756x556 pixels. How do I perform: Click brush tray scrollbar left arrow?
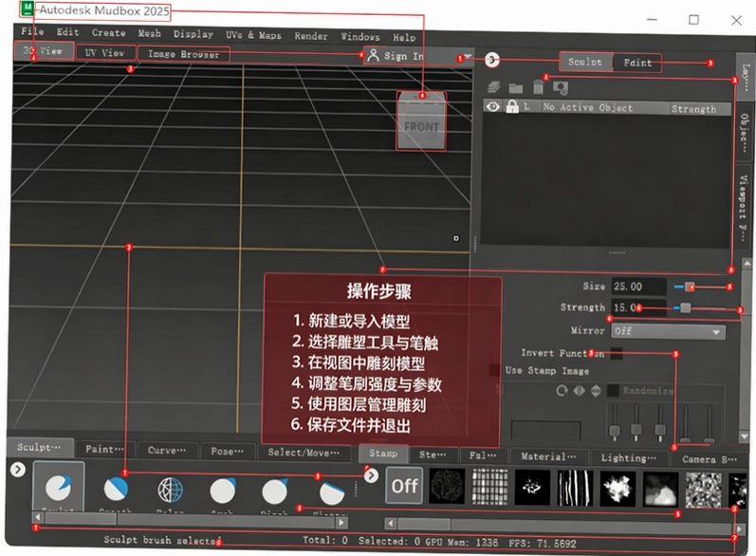38,517
